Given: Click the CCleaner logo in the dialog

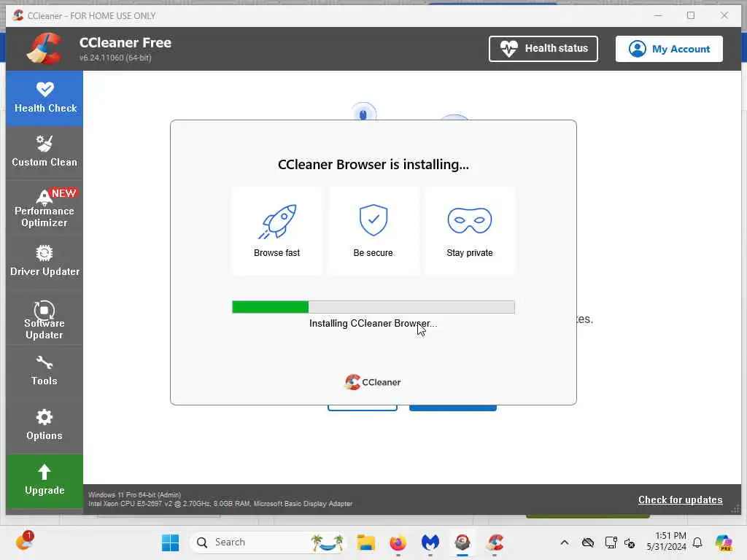Looking at the screenshot, I should click(x=373, y=382).
